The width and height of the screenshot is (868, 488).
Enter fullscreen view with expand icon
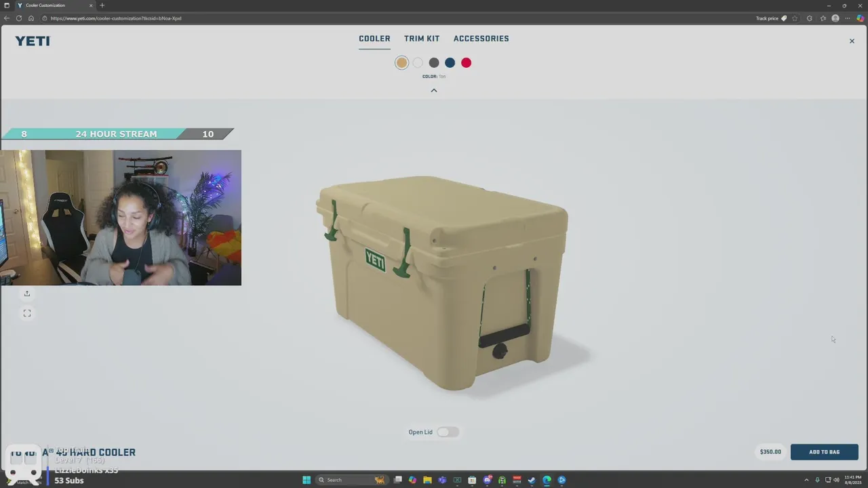click(x=27, y=313)
